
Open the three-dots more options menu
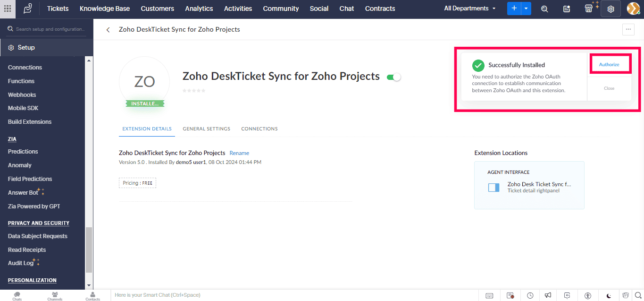click(x=628, y=29)
